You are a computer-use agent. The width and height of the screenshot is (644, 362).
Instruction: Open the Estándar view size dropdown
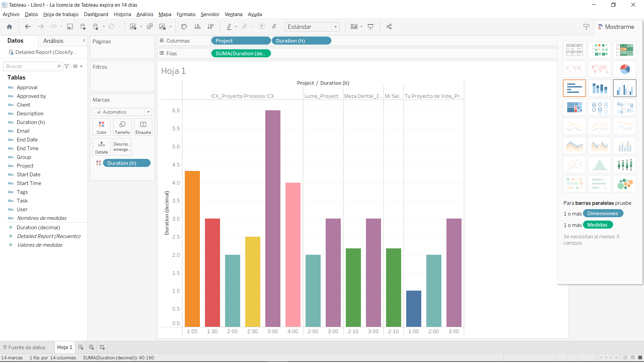[335, 27]
